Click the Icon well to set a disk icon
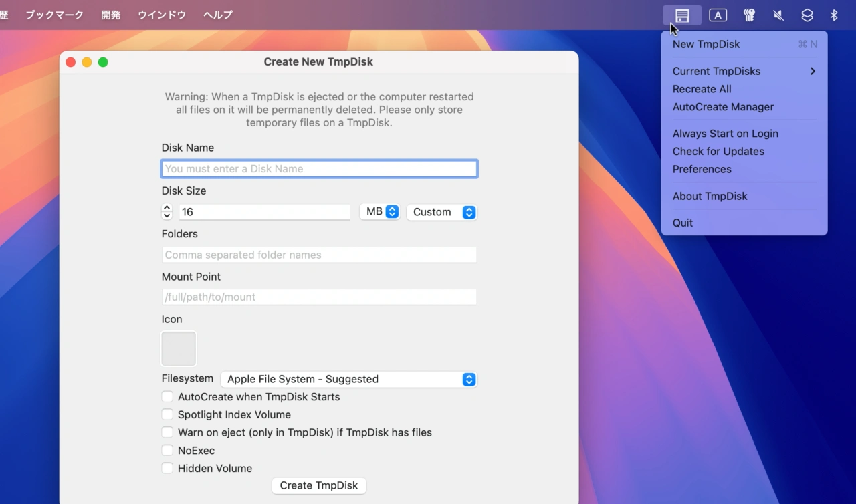 [178, 348]
